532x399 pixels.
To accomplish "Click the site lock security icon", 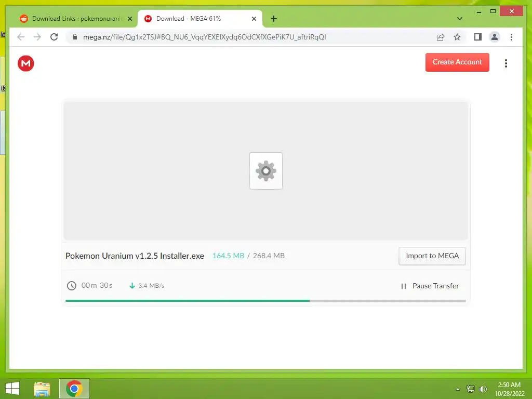I will (75, 37).
